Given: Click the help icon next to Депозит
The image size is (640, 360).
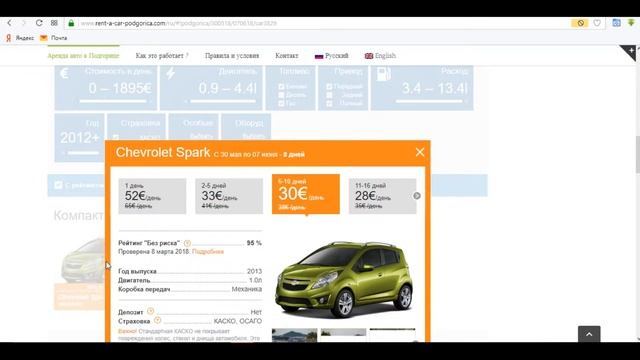Looking at the screenshot, I should 150,311.
